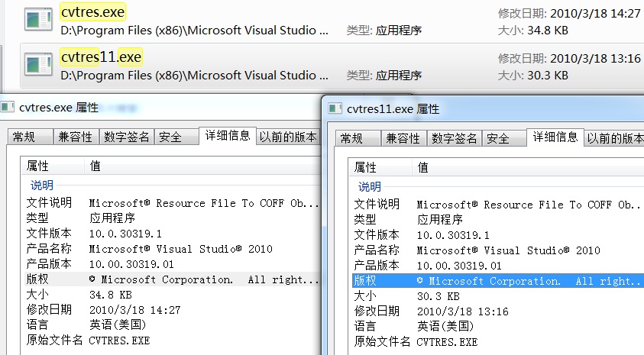Screen dimensions: 644x355
Task: Click the folder path under cvtres11.exe result
Action: point(194,76)
